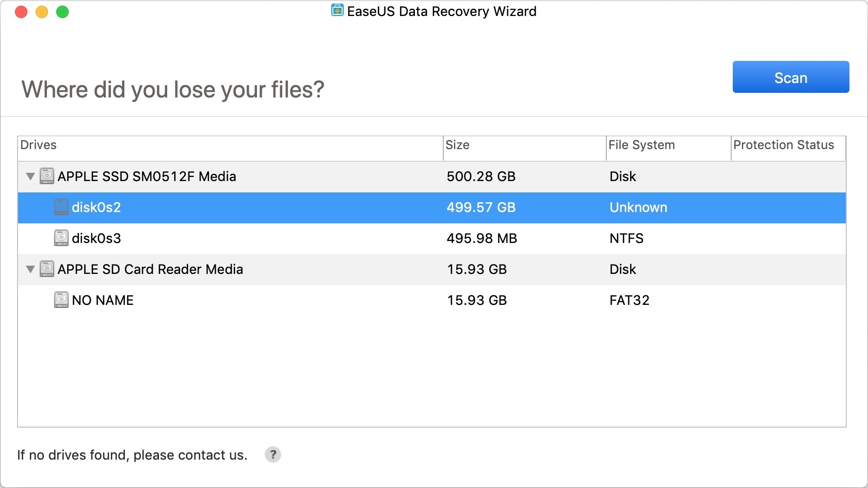Click the Protection Status column header
Screen dimensions: 868x488
coord(787,145)
